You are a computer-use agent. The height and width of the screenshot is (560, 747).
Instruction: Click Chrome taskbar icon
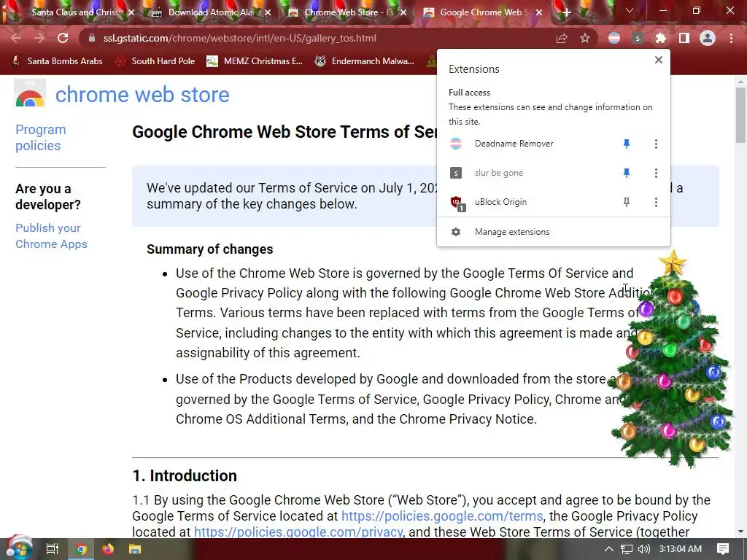point(82,549)
